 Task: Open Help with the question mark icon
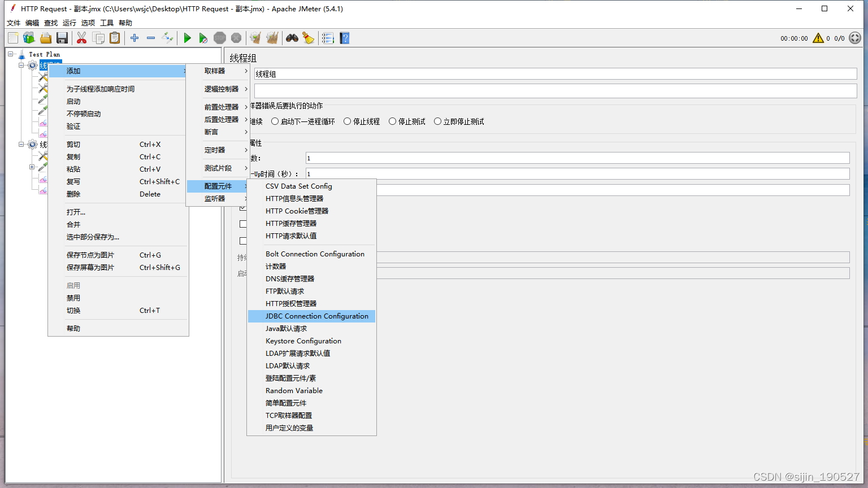(x=345, y=38)
